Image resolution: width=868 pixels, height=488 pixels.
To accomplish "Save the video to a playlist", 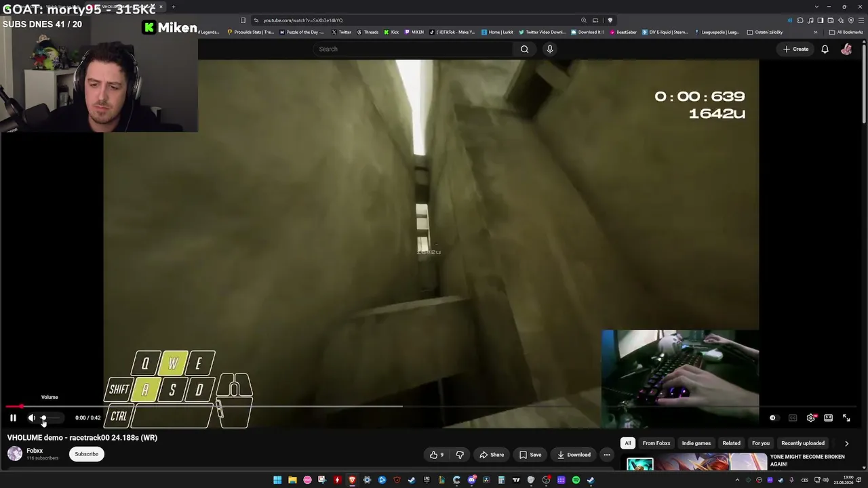I will [x=530, y=455].
